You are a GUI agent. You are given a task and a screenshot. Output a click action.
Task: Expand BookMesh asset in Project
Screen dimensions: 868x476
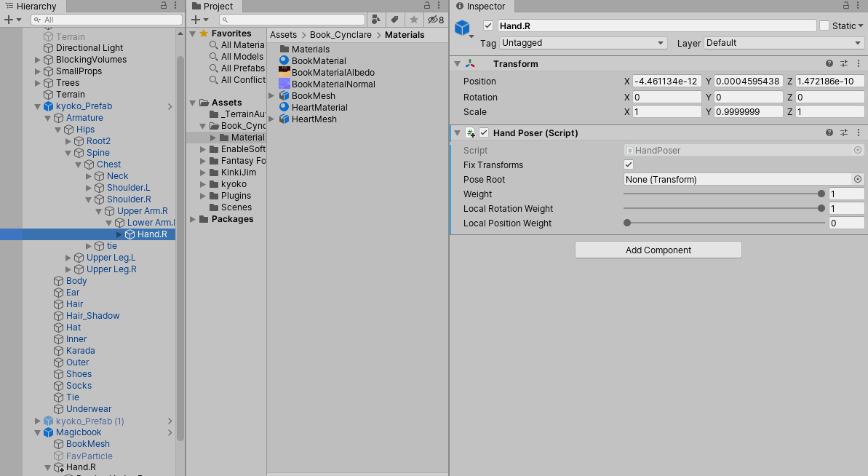click(x=272, y=96)
